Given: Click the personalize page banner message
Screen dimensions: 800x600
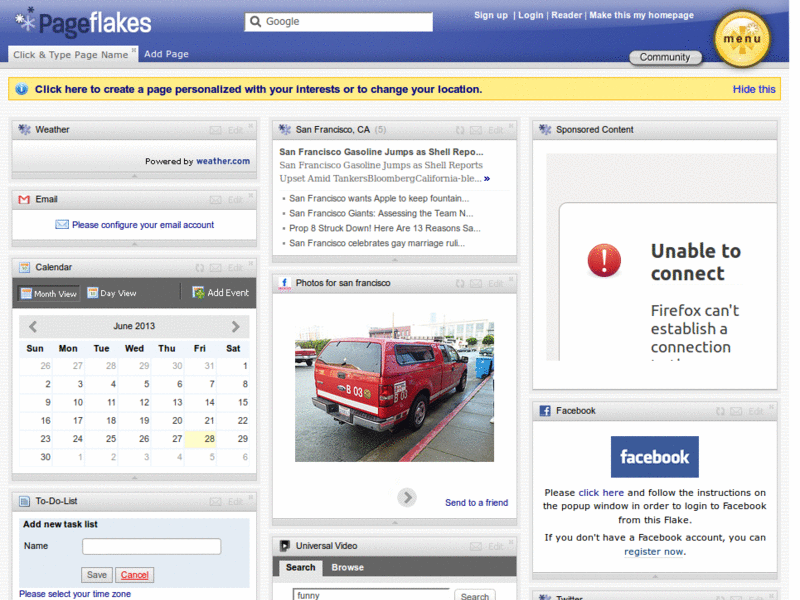Looking at the screenshot, I should tap(258, 89).
